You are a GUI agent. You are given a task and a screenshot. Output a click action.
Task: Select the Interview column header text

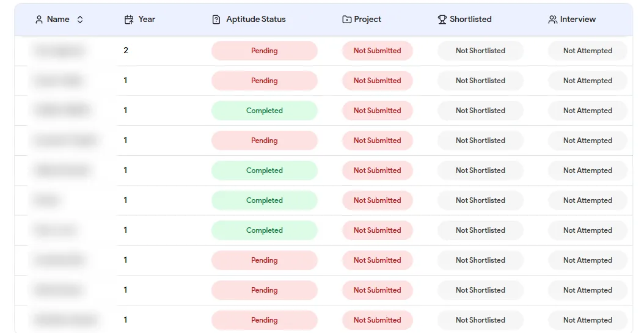point(578,20)
